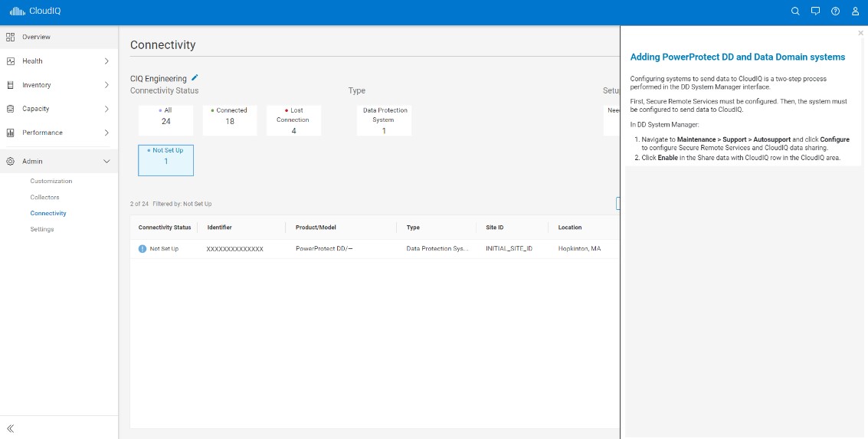Filter by Connected 18 systems
The height and width of the screenshot is (439, 868).
tap(230, 120)
